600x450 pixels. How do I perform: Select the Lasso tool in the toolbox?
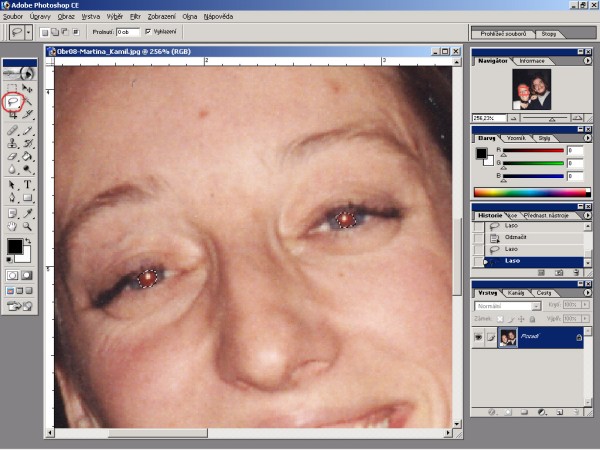coord(13,101)
